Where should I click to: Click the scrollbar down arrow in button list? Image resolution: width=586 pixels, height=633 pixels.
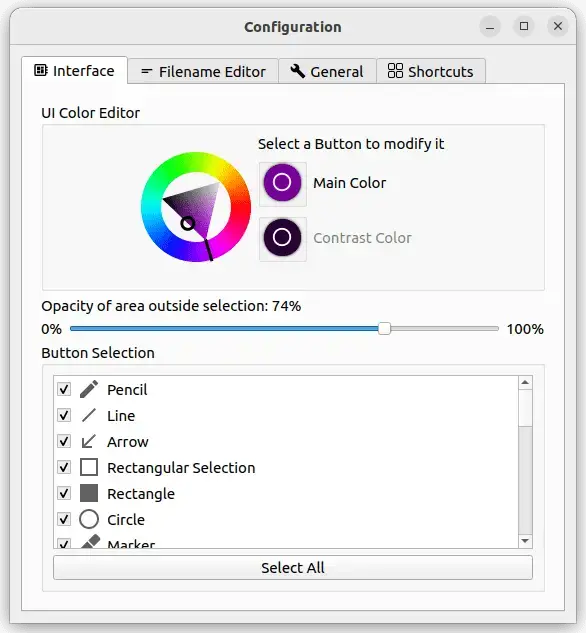point(525,541)
